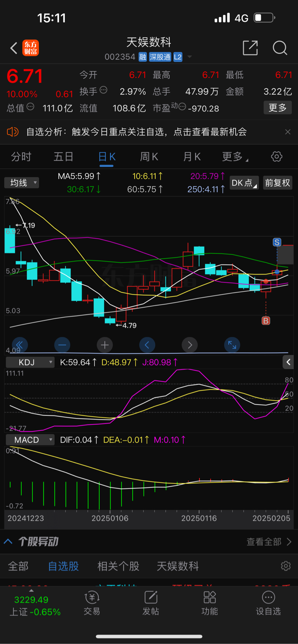Switch to the 月K tab

(x=192, y=157)
